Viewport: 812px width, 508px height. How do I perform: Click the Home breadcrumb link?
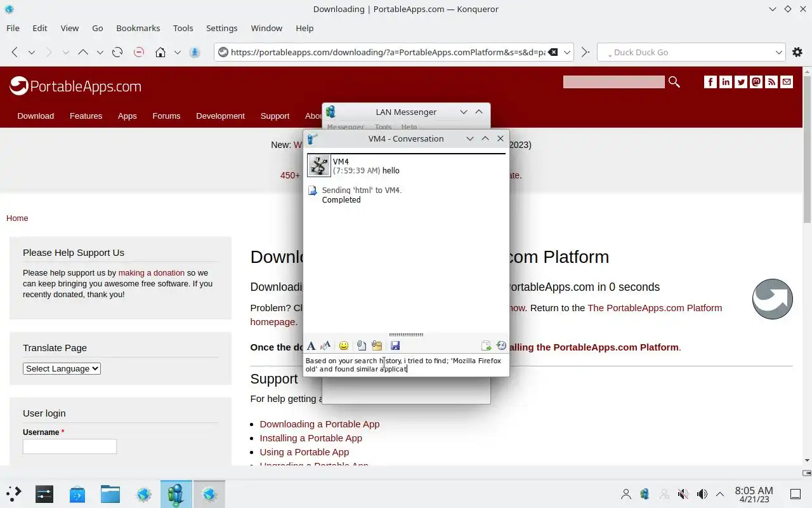click(x=17, y=218)
